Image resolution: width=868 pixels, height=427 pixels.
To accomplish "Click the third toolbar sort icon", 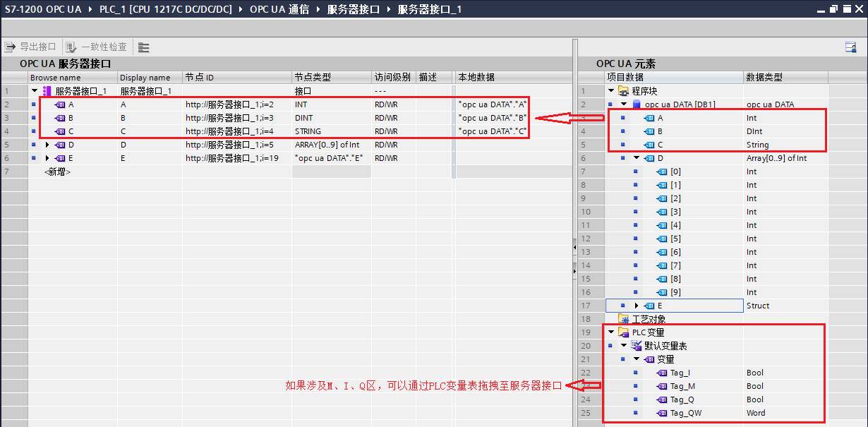I will pyautogui.click(x=143, y=47).
